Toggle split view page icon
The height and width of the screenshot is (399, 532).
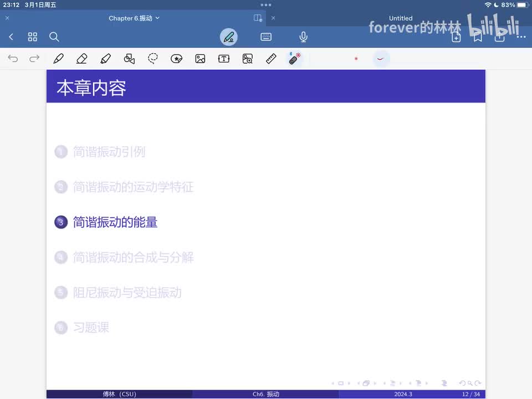click(258, 18)
